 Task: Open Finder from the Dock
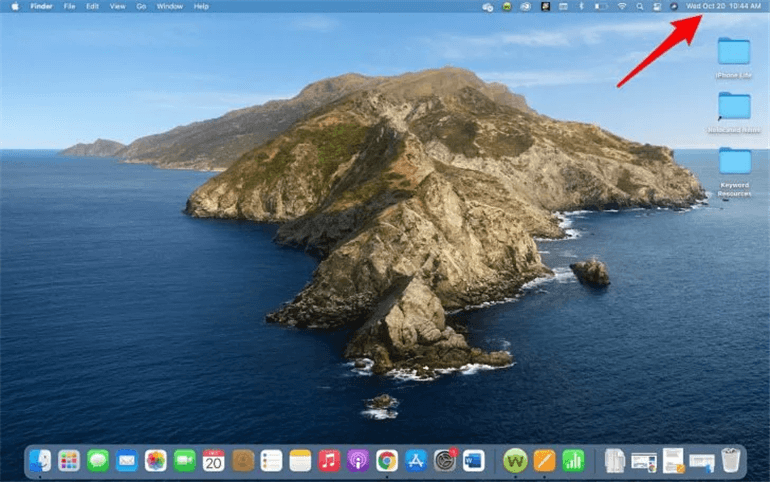point(40,461)
